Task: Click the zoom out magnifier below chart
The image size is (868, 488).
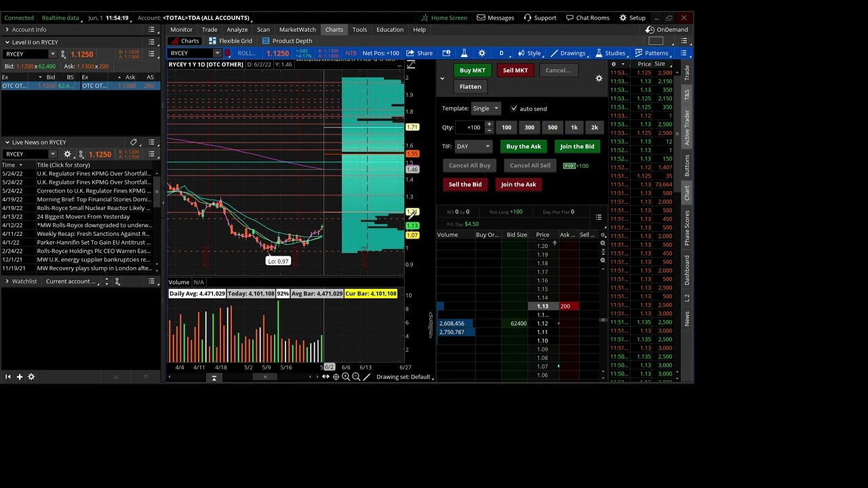Action: click(356, 377)
